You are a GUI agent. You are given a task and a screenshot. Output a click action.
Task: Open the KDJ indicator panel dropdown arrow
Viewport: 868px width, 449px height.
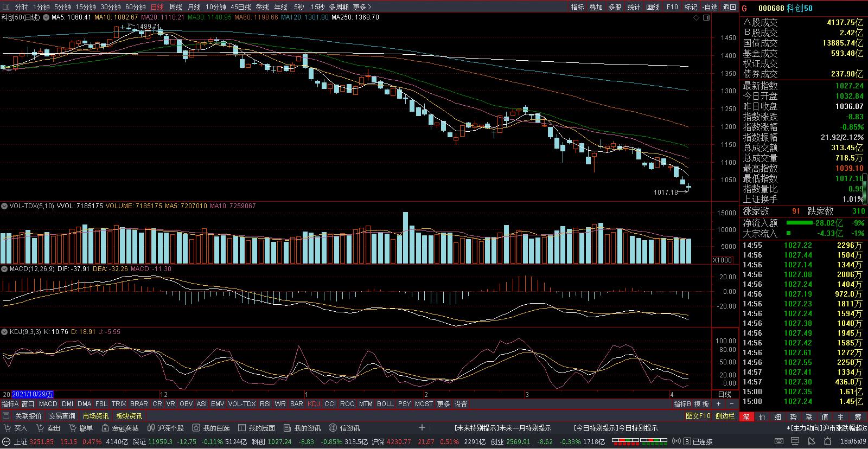4,331
